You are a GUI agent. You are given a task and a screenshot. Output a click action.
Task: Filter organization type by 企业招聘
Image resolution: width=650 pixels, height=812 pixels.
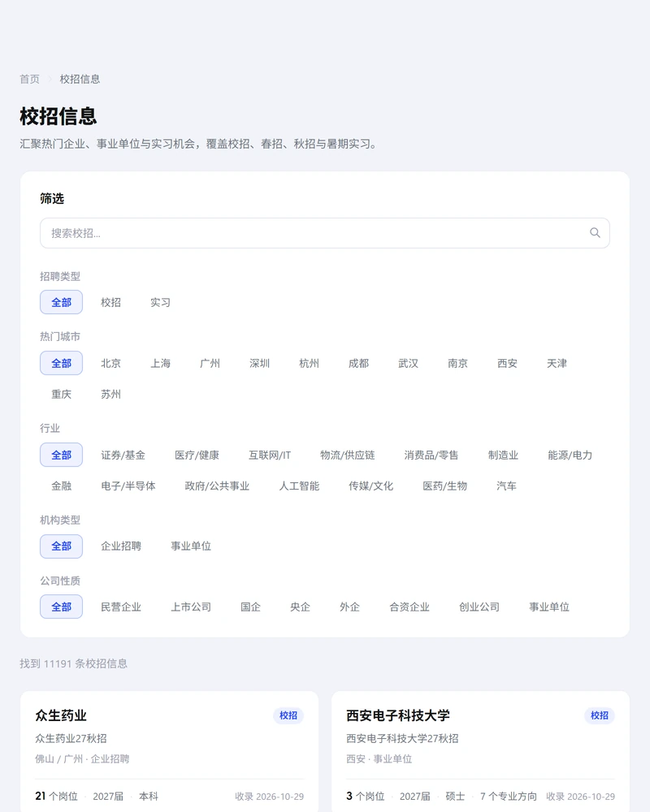point(121,546)
